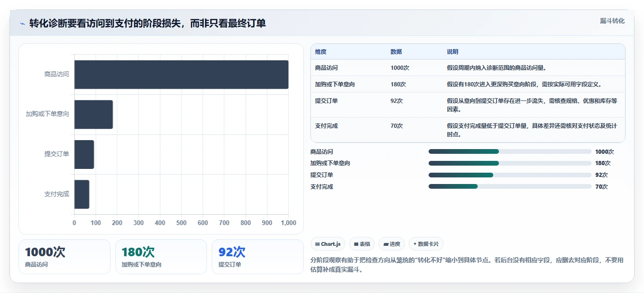Click the 提交订单 cell in the table
Screen dimensions: 644x293
326,100
